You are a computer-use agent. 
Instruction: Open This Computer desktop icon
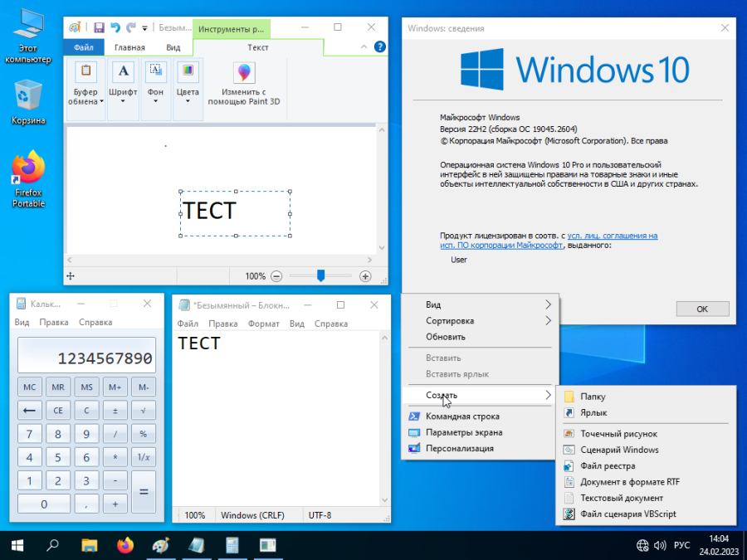[x=28, y=37]
